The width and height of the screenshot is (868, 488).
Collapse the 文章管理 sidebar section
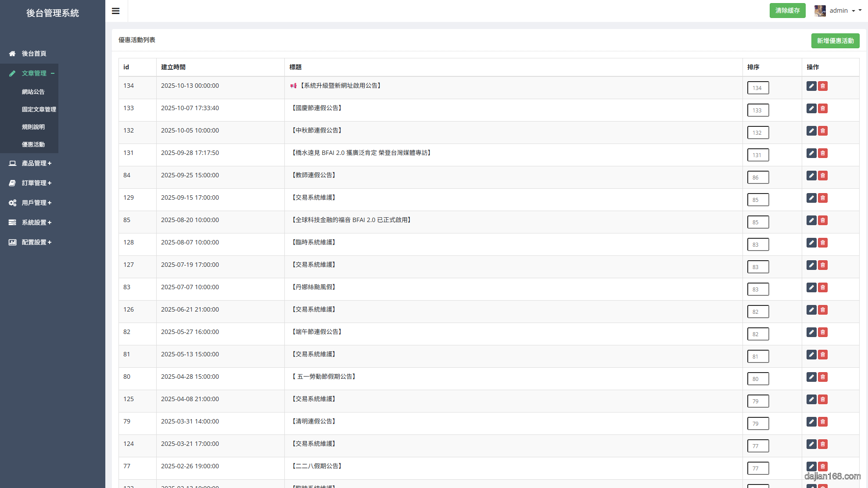pos(34,73)
